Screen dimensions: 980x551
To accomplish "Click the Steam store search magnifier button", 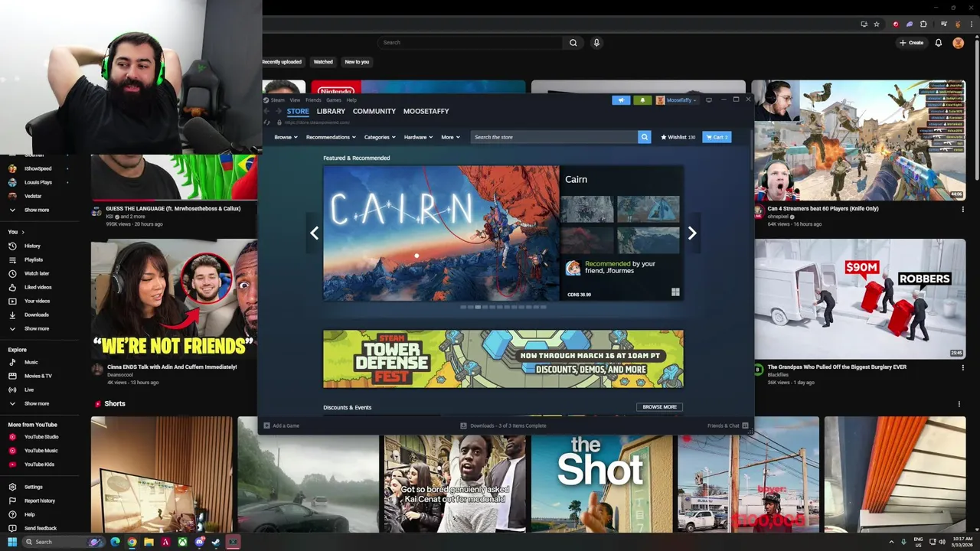I will tap(644, 137).
